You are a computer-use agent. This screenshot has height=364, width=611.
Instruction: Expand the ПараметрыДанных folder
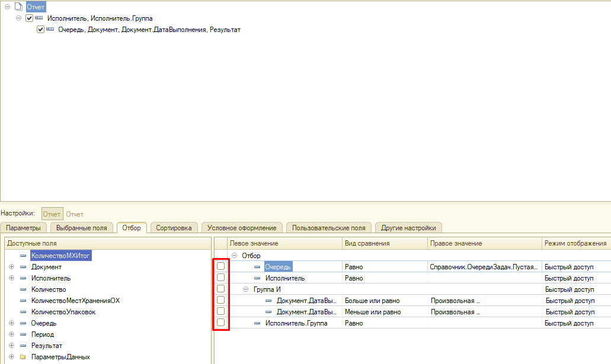click(x=12, y=357)
